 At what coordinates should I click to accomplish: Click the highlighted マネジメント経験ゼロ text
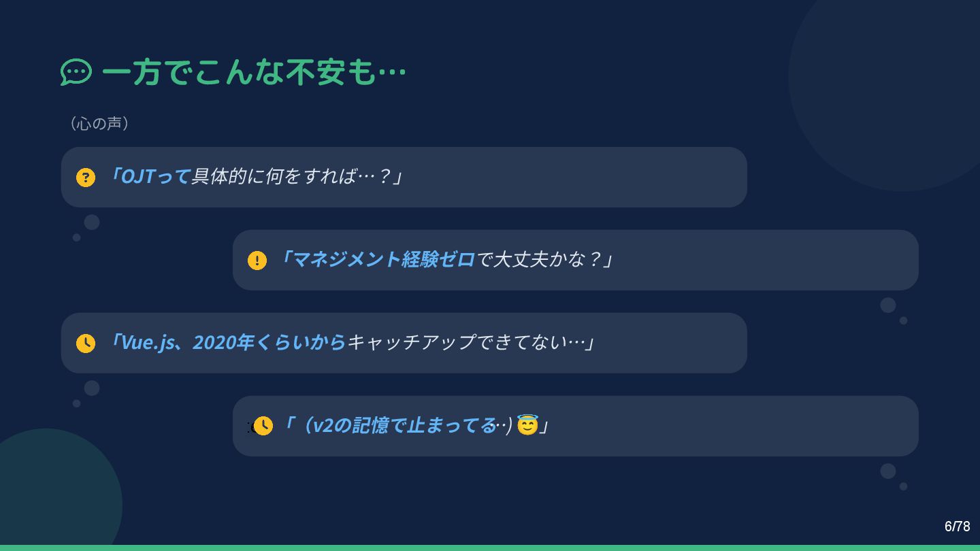pos(384,260)
